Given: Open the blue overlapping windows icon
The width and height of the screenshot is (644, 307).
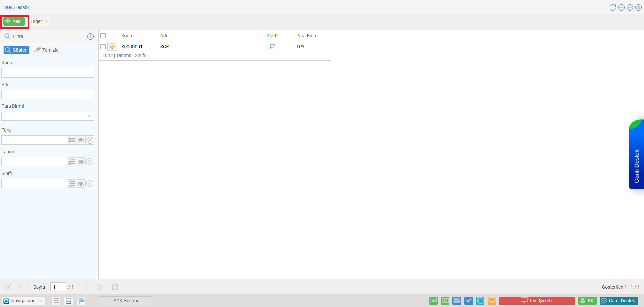Looking at the screenshot, I should click(x=480, y=301).
